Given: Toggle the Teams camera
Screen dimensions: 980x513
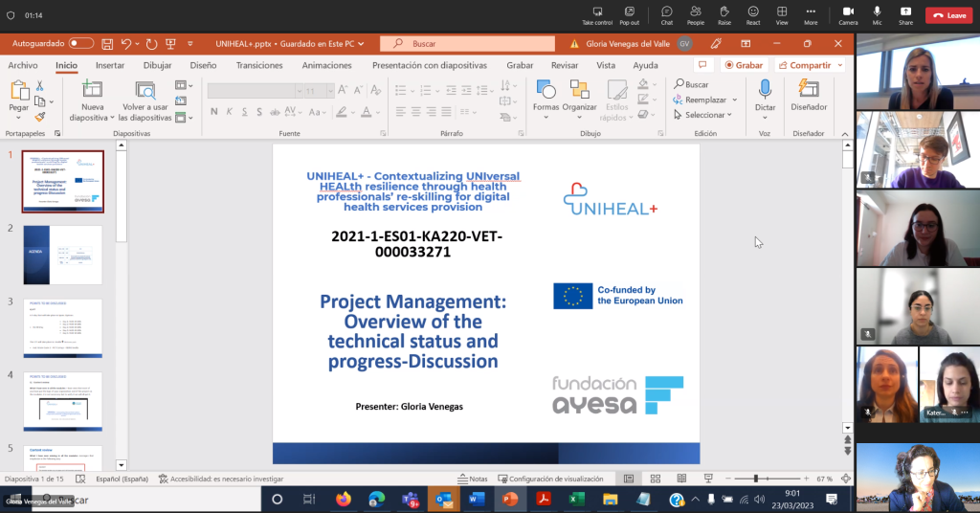Looking at the screenshot, I should coord(848,14).
